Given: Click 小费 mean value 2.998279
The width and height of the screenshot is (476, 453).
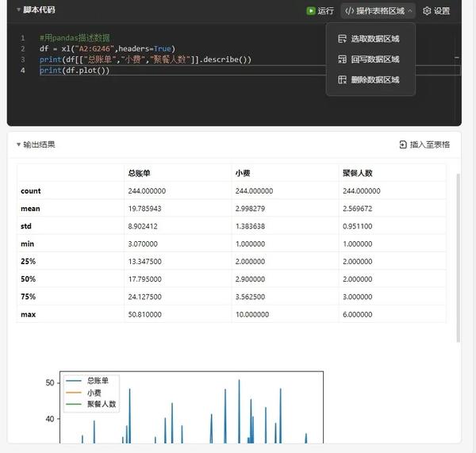Looking at the screenshot, I should point(250,209).
